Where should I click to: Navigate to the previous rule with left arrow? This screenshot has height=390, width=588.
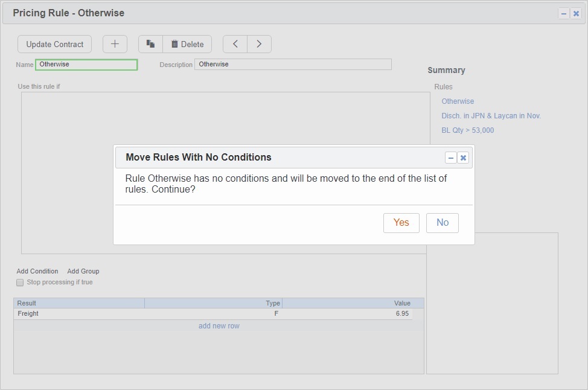tap(235, 43)
